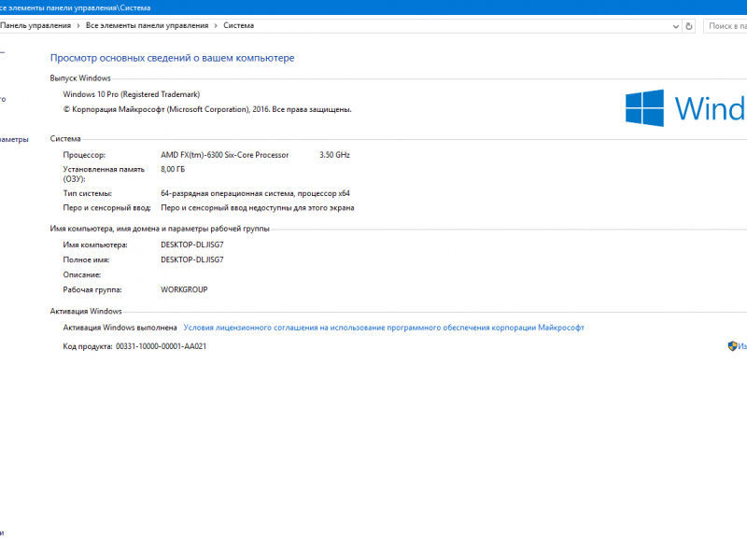Click the "Имя компьютера, имя домена" section heading
The height and width of the screenshot is (560, 747).
coord(160,229)
